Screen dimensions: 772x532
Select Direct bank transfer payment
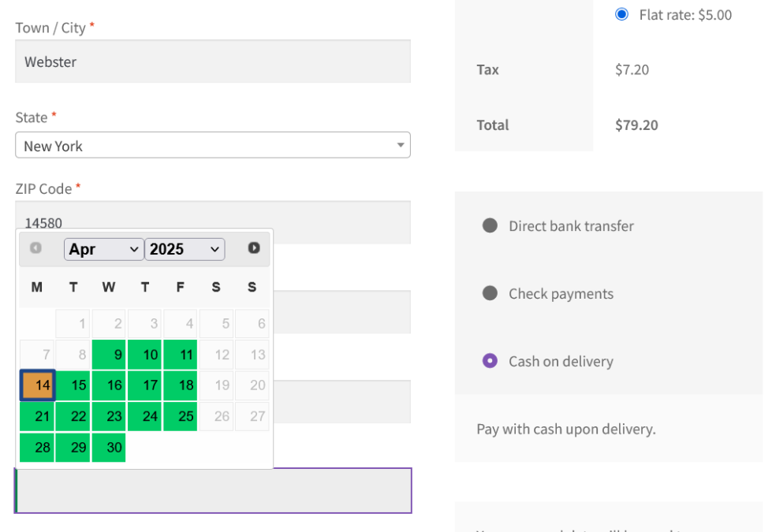[490, 226]
